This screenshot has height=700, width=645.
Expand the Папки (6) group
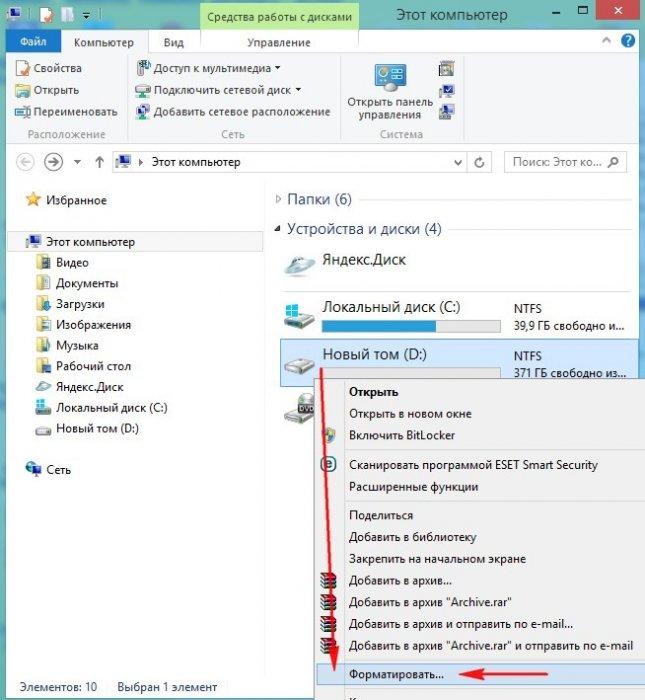[x=278, y=199]
